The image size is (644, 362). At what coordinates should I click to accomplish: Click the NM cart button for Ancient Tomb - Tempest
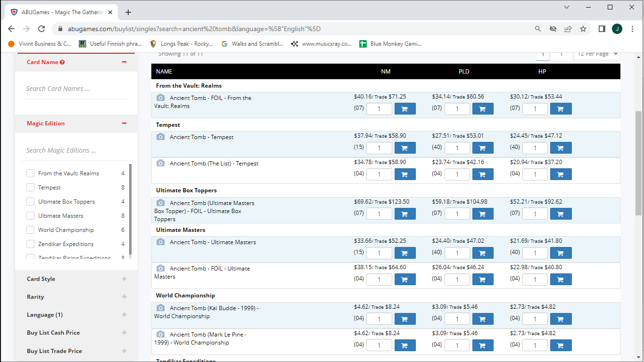click(405, 148)
